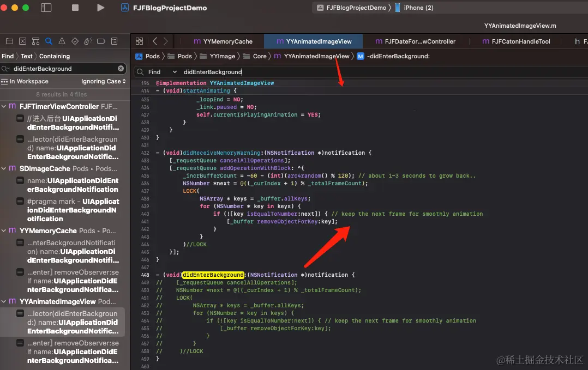Click YYImage folder in breadcrumb
Viewport: 588px width, 370px height.
218,56
